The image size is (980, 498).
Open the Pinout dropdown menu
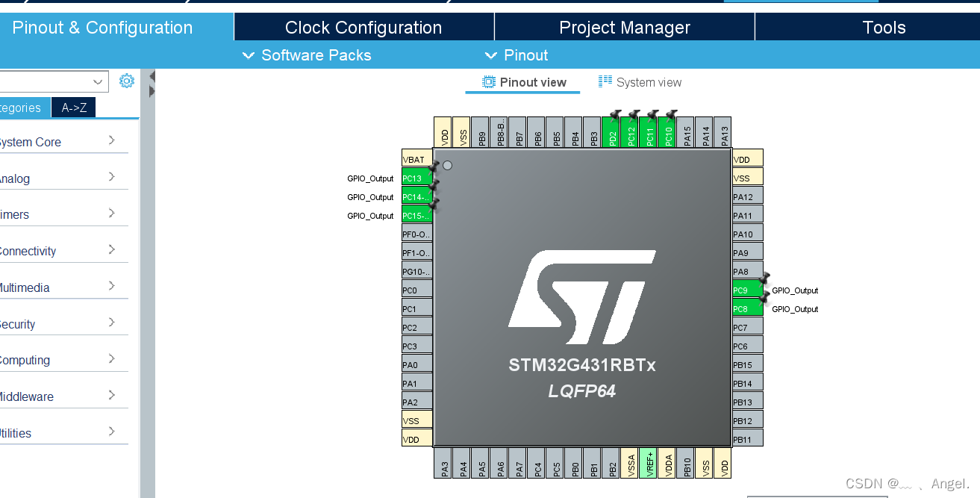pos(516,55)
